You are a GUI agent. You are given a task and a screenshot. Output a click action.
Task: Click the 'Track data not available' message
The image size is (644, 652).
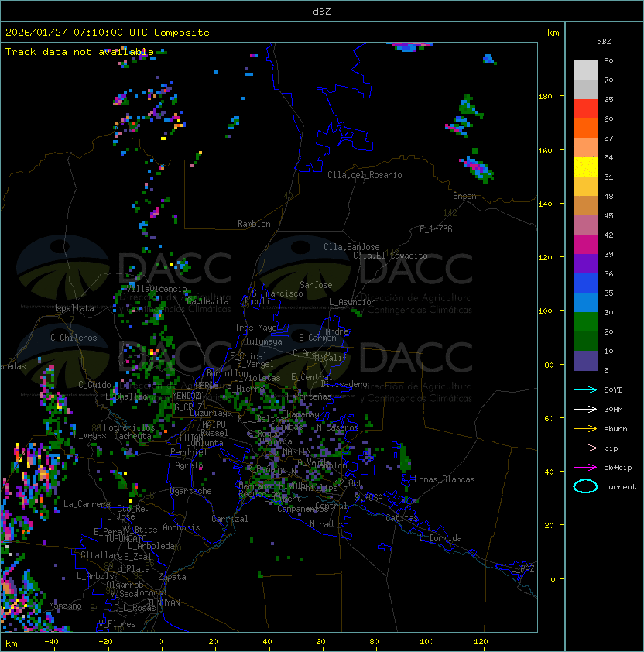click(80, 52)
